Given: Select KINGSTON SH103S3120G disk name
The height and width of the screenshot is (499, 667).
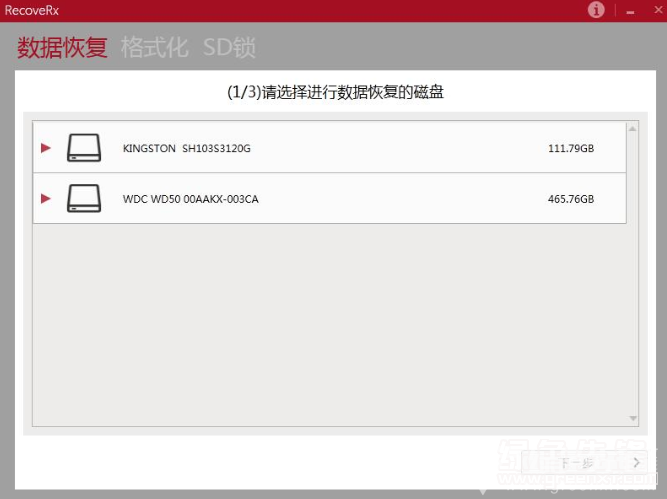Looking at the screenshot, I should tap(187, 148).
